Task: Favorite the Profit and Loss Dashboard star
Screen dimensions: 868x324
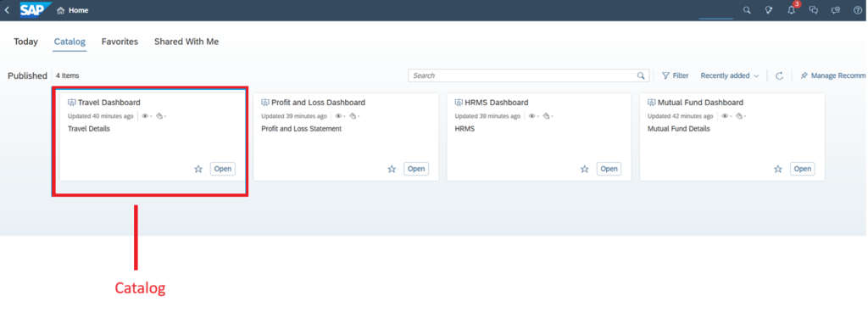Action: tap(392, 169)
